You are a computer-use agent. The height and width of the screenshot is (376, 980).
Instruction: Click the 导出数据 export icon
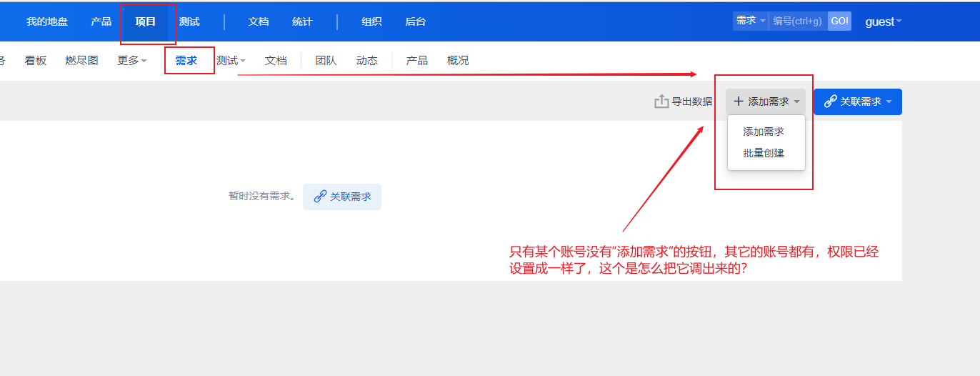[x=661, y=102]
